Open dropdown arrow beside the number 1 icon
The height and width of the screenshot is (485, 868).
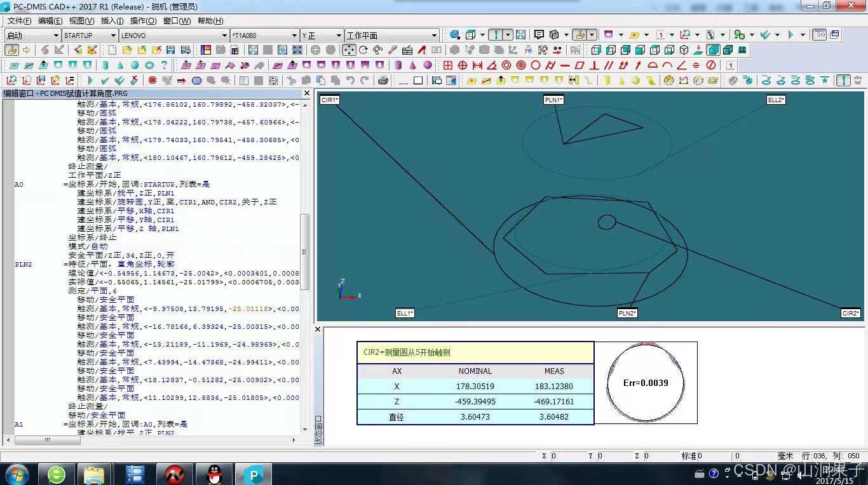[672, 35]
